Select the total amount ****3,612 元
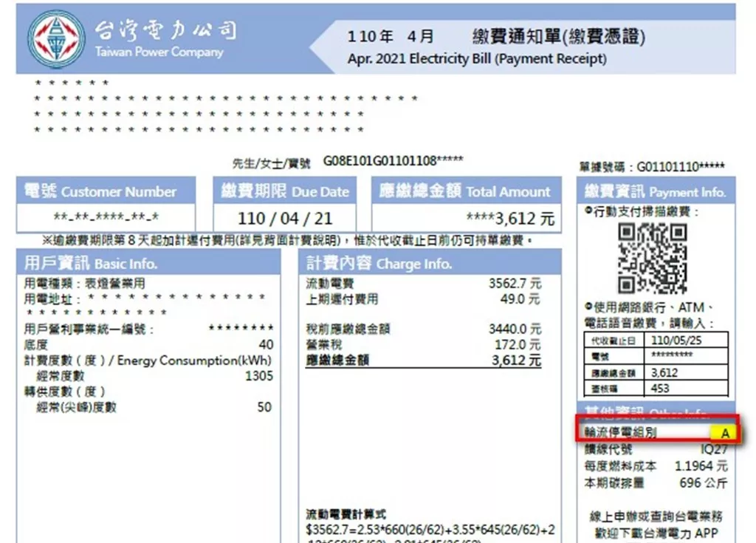Viewport: 756px width, 543px height. (x=510, y=219)
